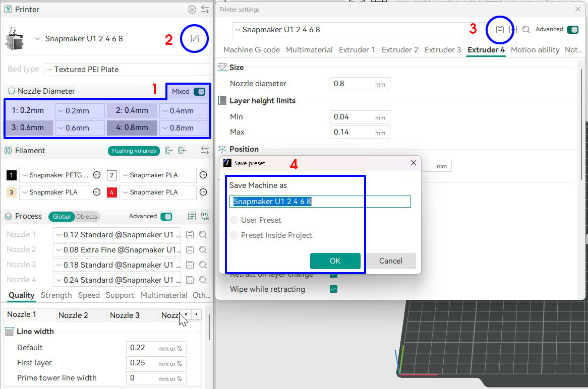Click the Default line width 0.22 field
588x389 pixels.
[x=156, y=348]
